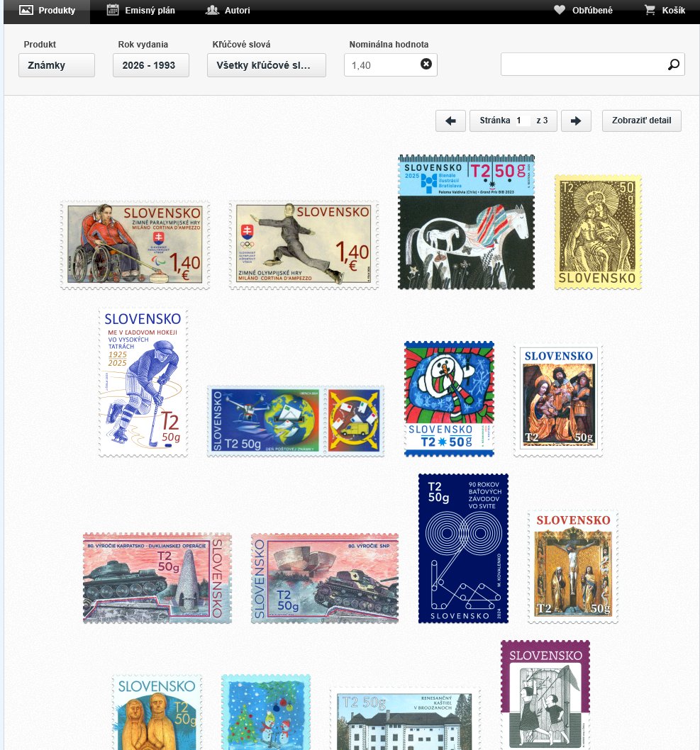Click the Zobraziť detail button
The image size is (700, 750).
coord(641,121)
